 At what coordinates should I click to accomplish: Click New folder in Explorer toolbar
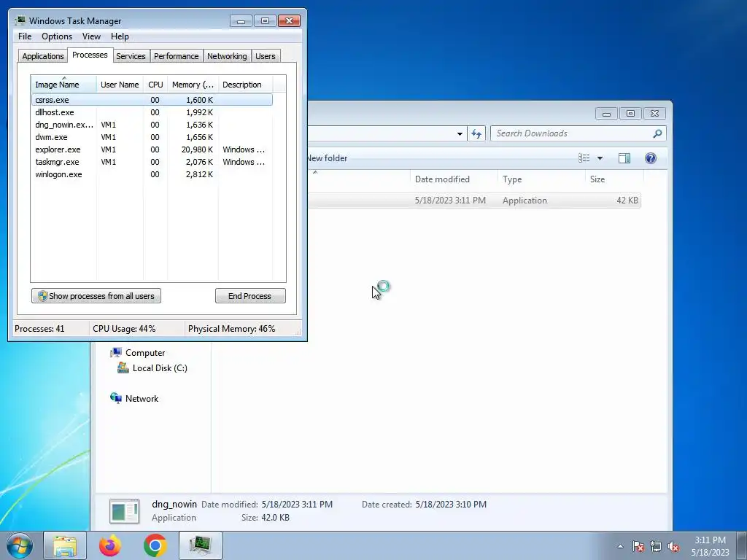[x=327, y=158]
